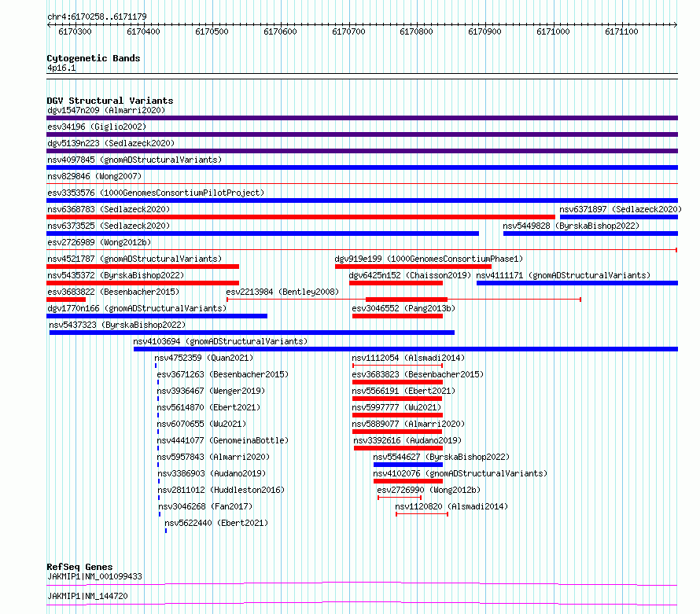
Task: Open nsv4521787 gnomADStructuralVariants entry
Action: [134, 259]
